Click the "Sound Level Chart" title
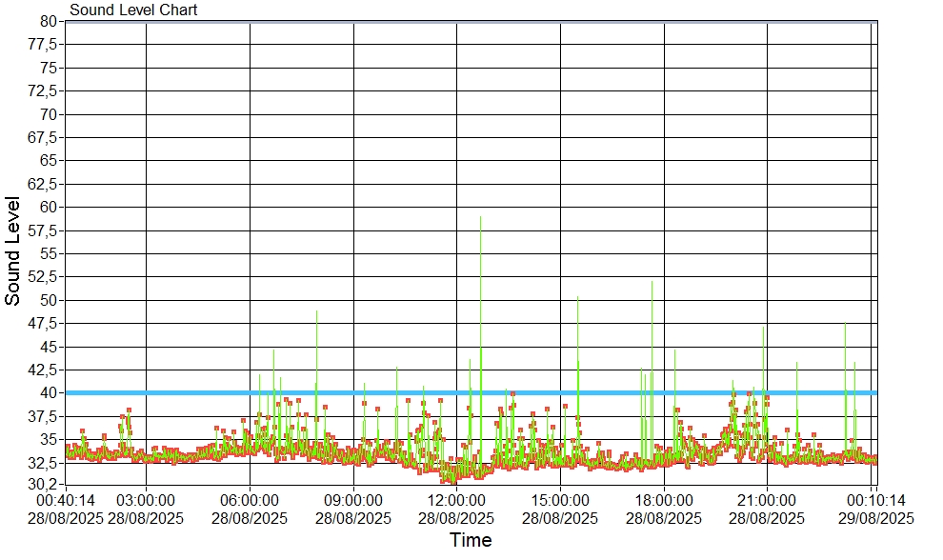The width and height of the screenshot is (943, 560). 133,10
